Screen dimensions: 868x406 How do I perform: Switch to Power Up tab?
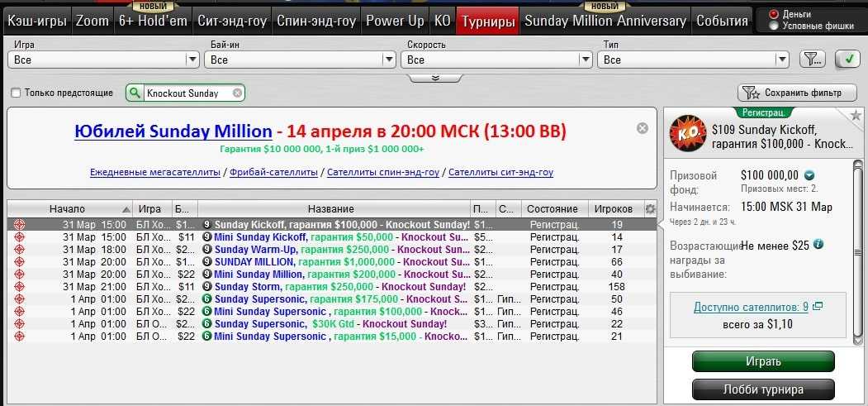pos(395,21)
